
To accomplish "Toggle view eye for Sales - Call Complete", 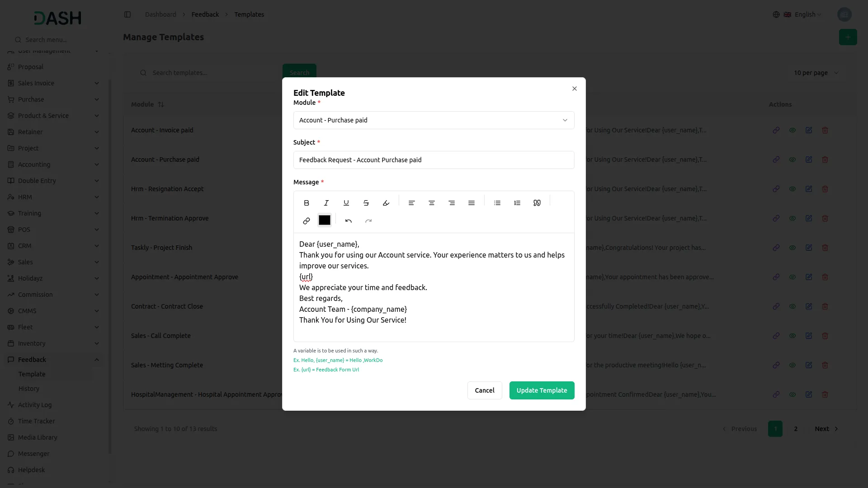I will click(x=793, y=336).
